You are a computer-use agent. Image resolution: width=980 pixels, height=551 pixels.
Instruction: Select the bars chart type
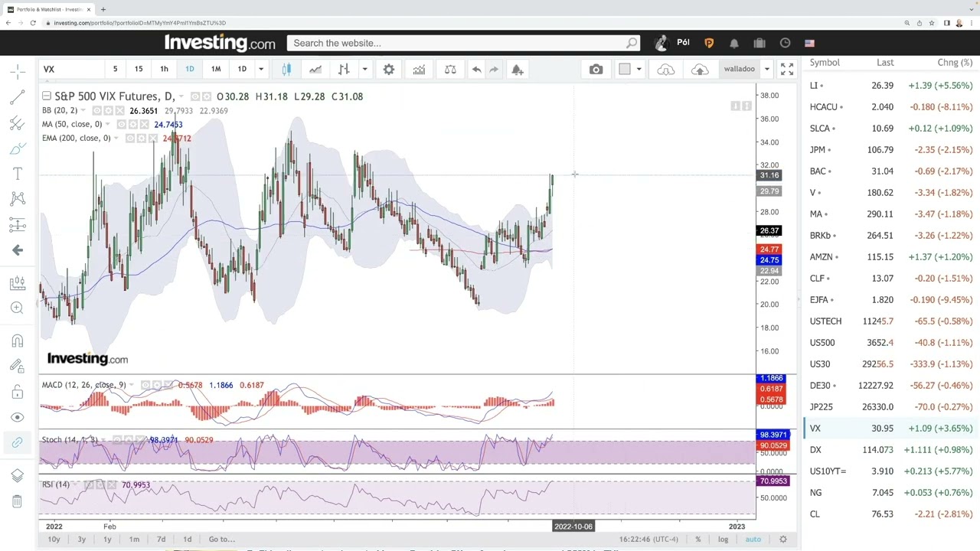pyautogui.click(x=344, y=70)
